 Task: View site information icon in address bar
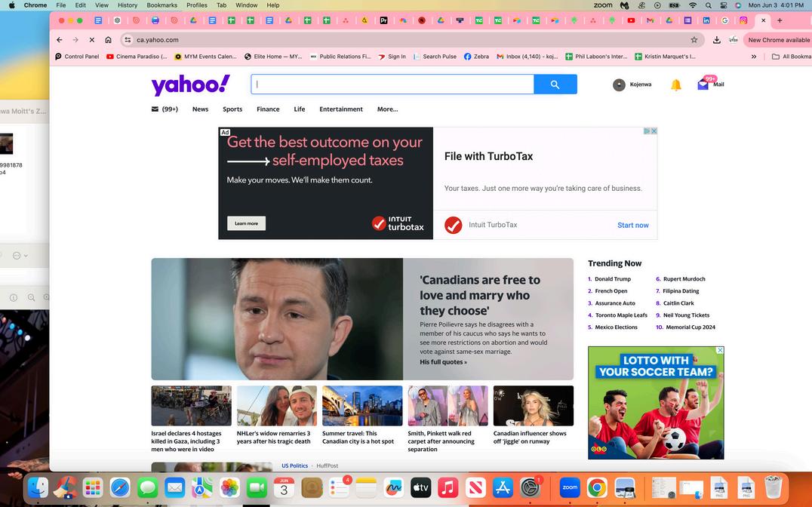click(128, 40)
